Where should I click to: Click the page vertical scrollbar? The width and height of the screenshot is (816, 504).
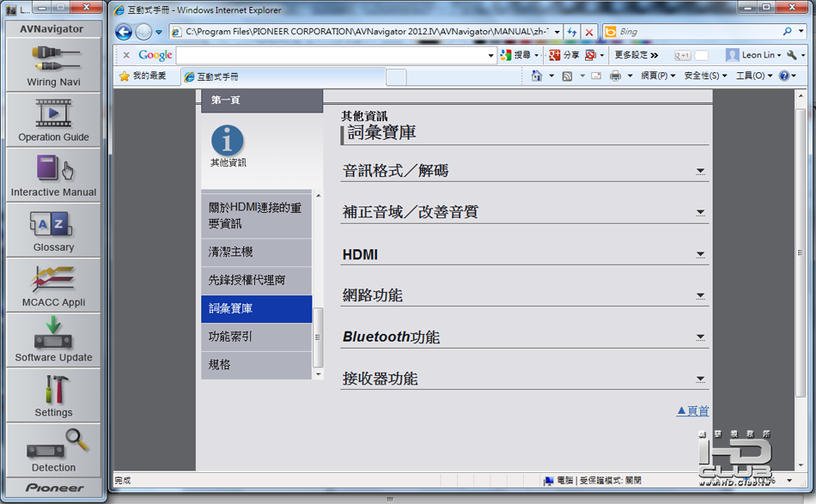coord(801,253)
